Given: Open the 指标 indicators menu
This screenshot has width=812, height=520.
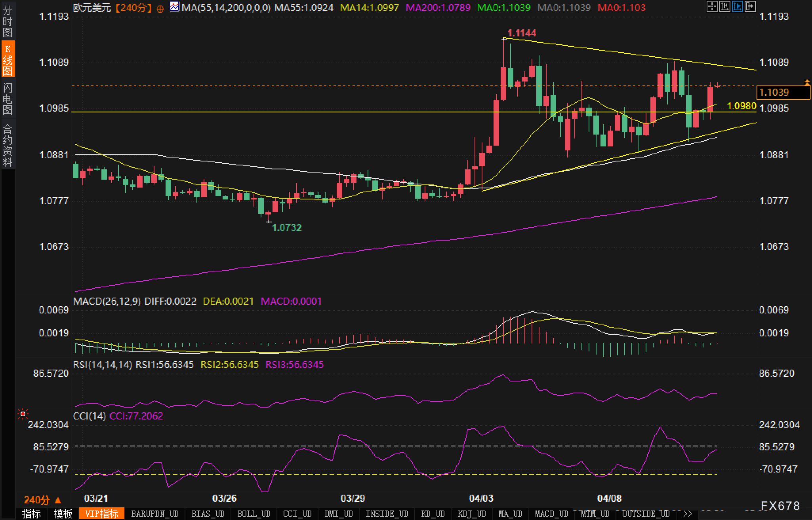Looking at the screenshot, I should 31,514.
